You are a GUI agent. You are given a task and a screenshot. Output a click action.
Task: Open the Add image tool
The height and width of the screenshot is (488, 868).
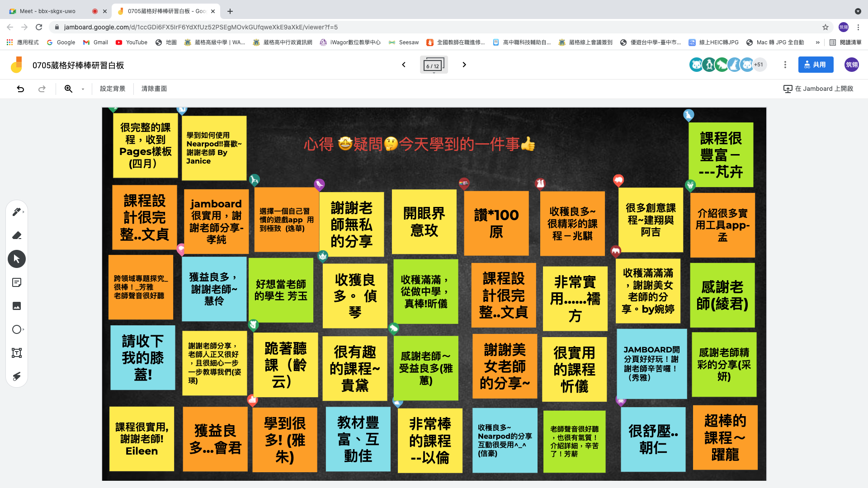pyautogui.click(x=17, y=306)
